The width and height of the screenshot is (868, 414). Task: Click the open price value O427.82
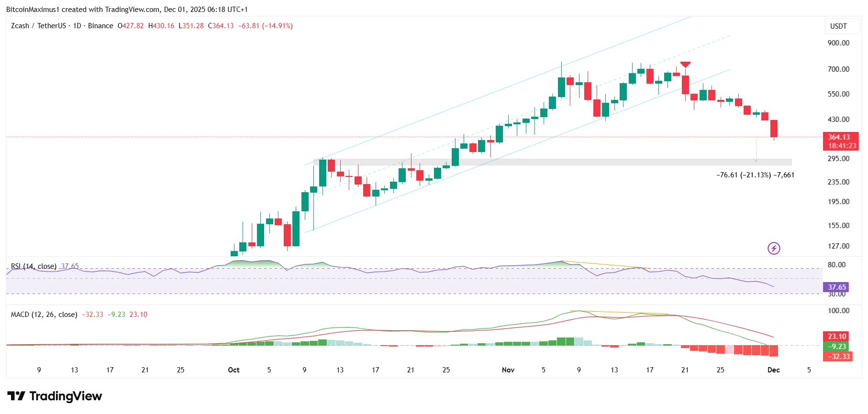coord(131,26)
